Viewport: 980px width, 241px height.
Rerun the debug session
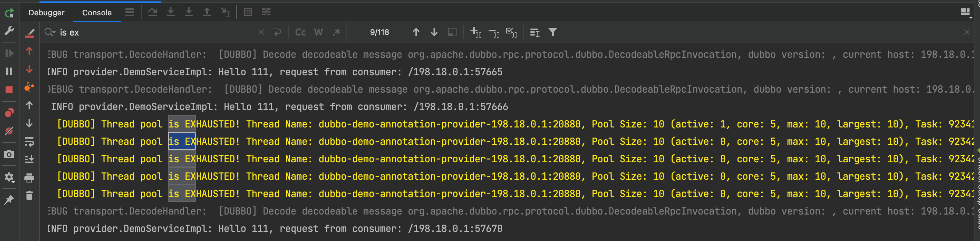[x=9, y=13]
